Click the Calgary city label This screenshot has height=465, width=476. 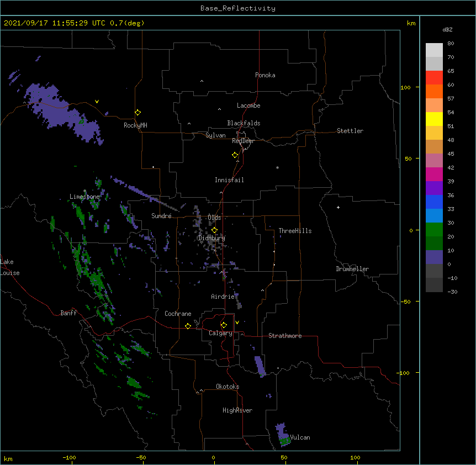(220, 333)
